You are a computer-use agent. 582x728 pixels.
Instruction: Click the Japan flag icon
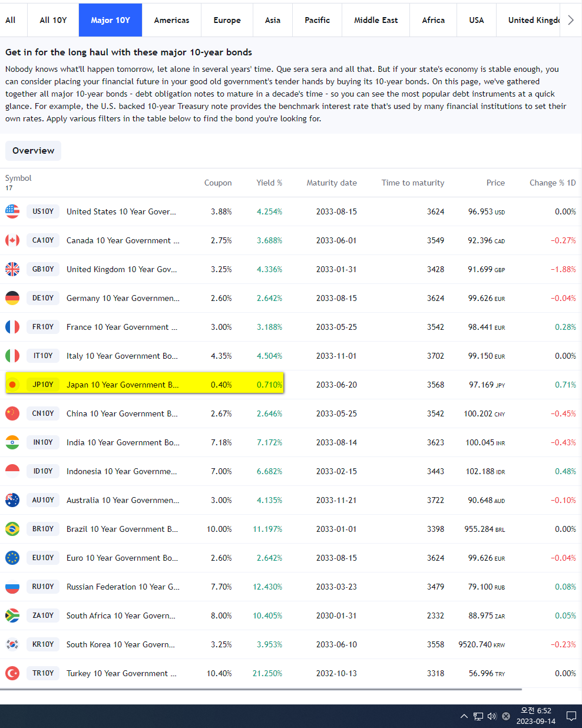[12, 385]
